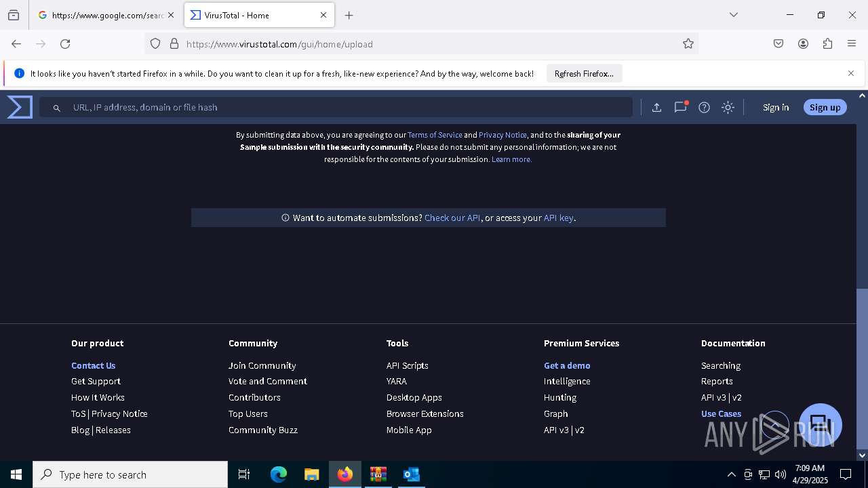The width and height of the screenshot is (868, 488).
Task: Open the Privacy Notice link in disclaimer
Action: pyautogui.click(x=502, y=135)
